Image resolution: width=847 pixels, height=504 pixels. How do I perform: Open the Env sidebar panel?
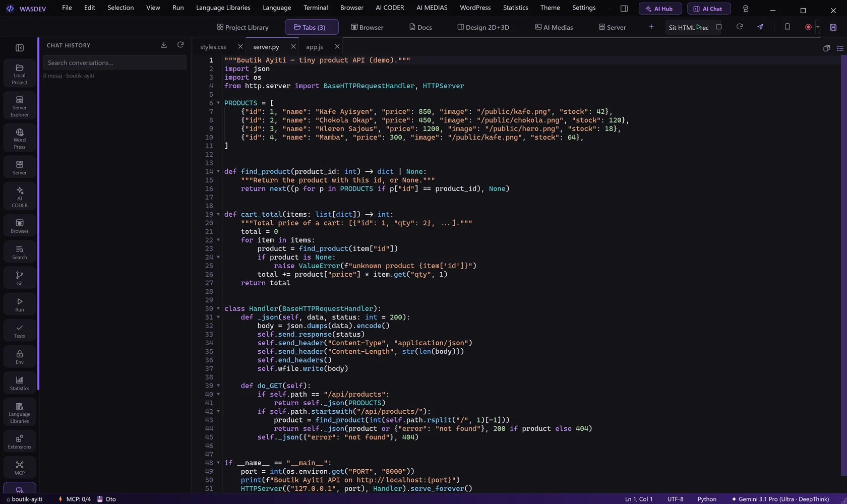[20, 357]
